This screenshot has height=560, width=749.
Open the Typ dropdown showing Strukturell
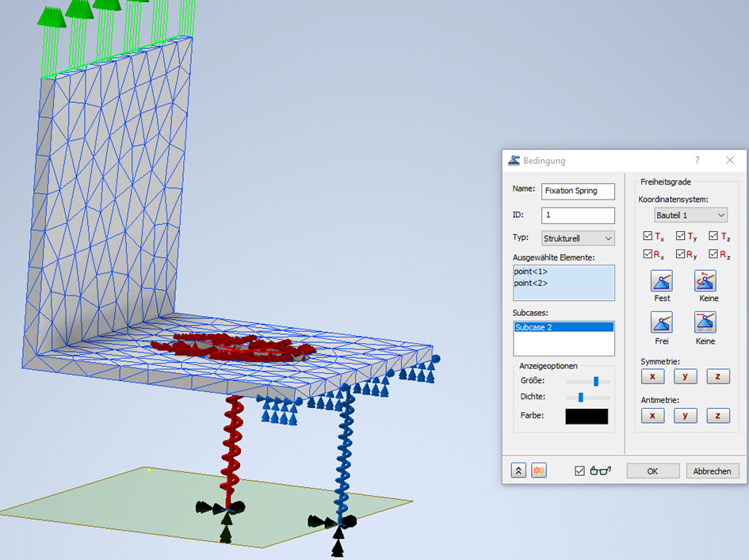(x=578, y=238)
